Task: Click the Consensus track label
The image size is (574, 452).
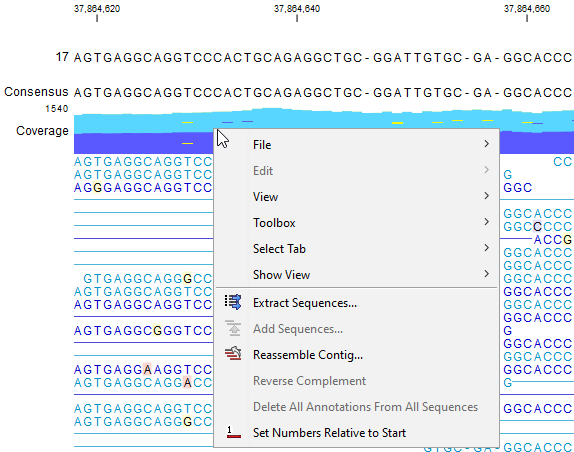Action: (36, 92)
